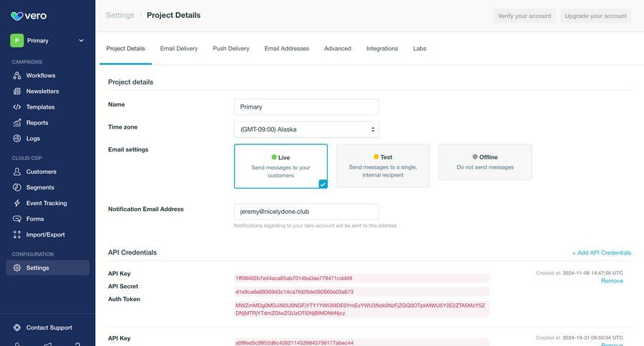Open the Email Addresses tab

(x=287, y=49)
